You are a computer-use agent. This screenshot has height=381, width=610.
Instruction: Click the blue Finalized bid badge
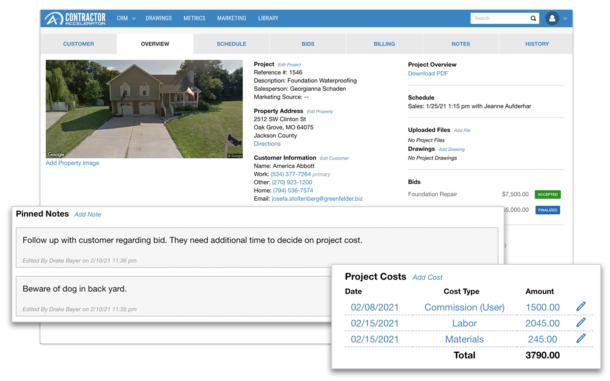click(548, 210)
